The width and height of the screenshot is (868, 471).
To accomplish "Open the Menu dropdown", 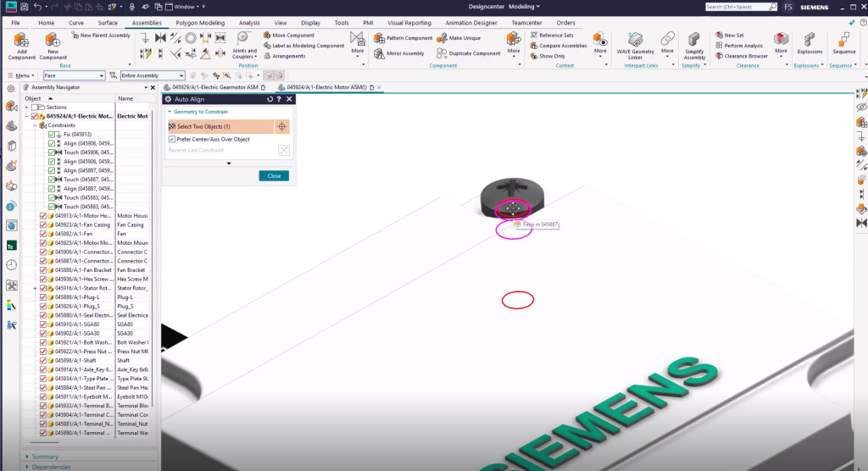I will [21, 75].
